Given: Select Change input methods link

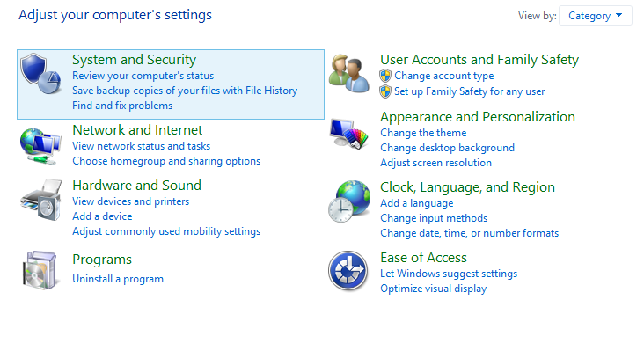Looking at the screenshot, I should [x=434, y=218].
